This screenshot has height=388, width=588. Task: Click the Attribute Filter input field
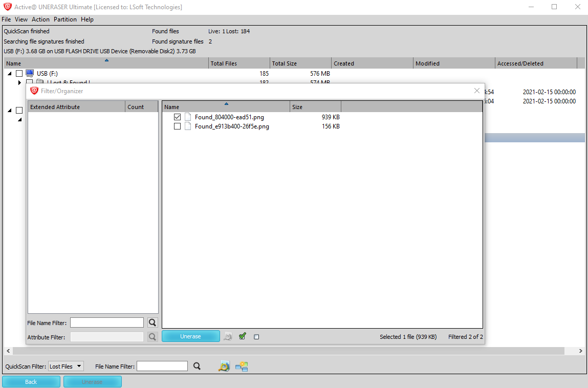pyautogui.click(x=107, y=337)
